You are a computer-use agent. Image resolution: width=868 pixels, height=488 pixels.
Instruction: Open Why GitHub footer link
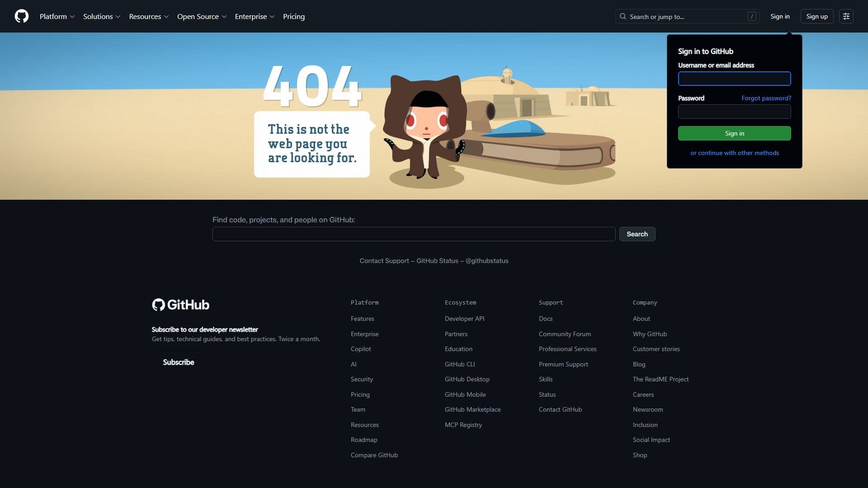[650, 334]
